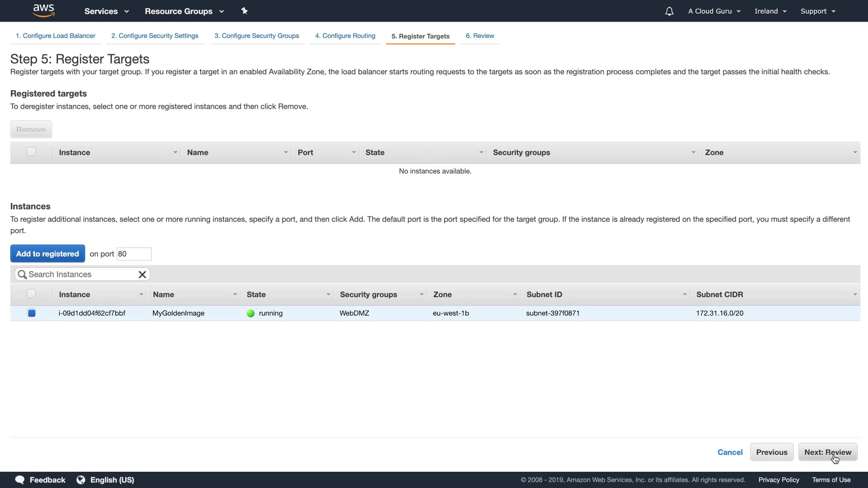Check select-all box in Registered targets table
This screenshot has width=868, height=488.
click(x=31, y=152)
